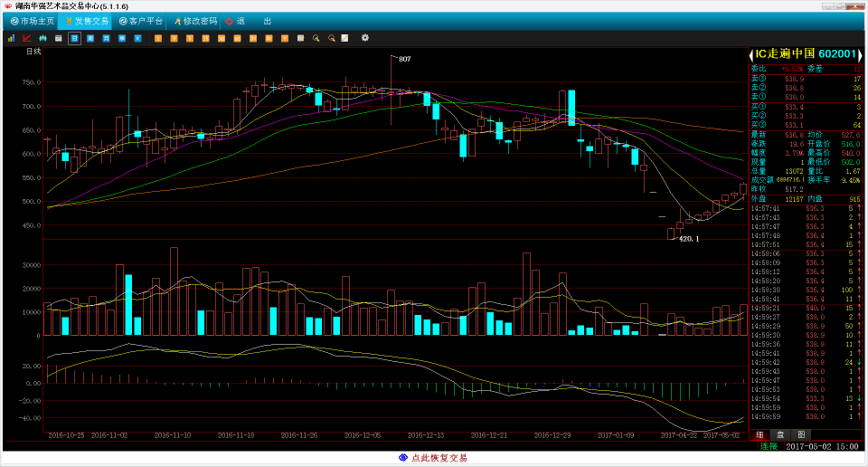Screen dimensions: 868x467
Task: Go to previous product with left arrow
Action: (751, 54)
